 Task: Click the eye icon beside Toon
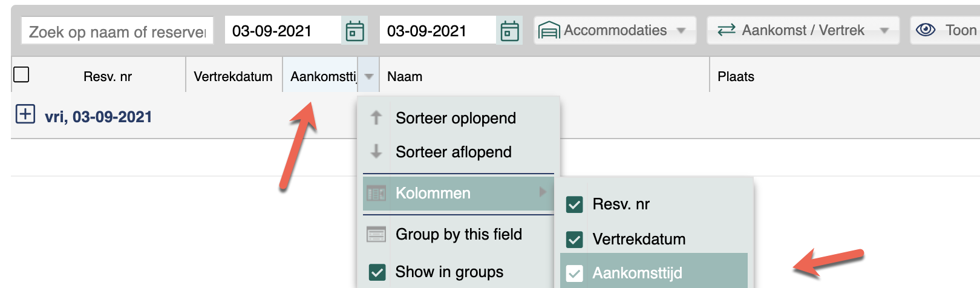[x=926, y=30]
